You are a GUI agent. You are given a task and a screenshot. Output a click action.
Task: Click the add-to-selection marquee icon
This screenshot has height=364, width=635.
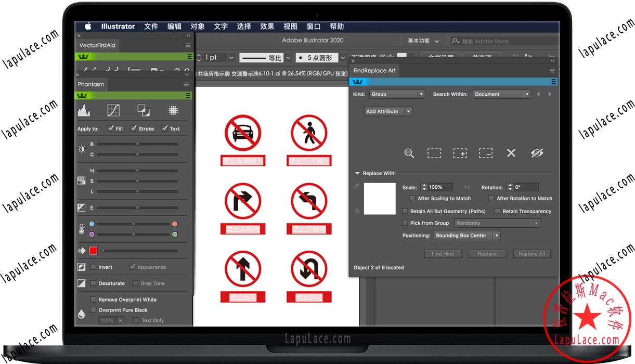460,153
